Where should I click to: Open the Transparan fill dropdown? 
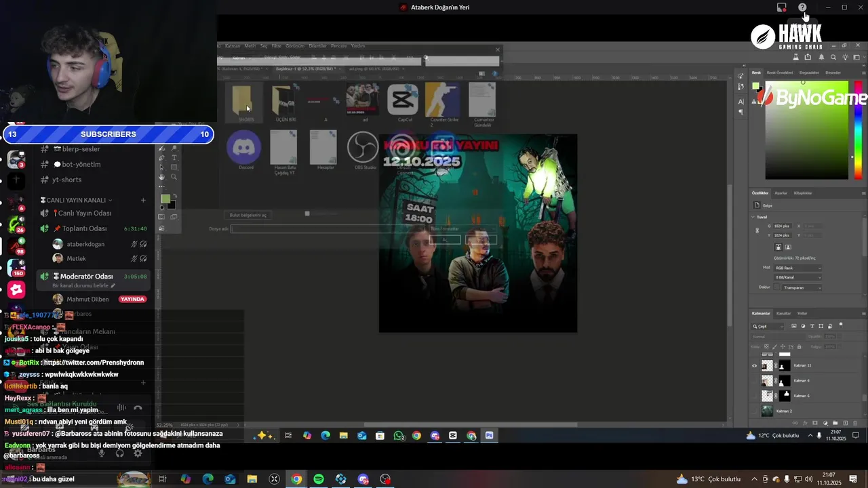[x=802, y=287]
